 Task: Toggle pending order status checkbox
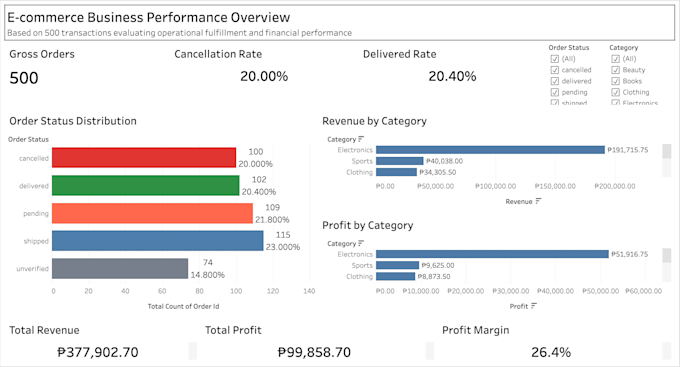tap(555, 92)
